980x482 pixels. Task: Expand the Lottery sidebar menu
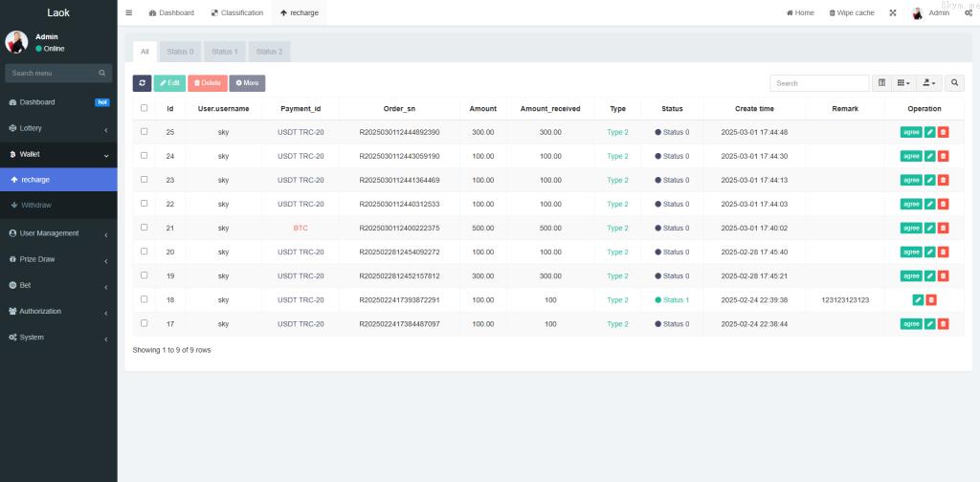pyautogui.click(x=57, y=128)
